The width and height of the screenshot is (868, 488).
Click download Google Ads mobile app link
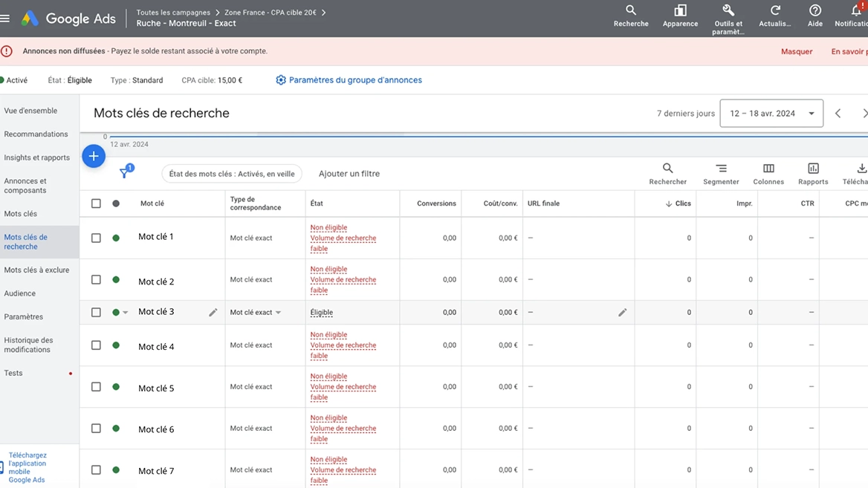[27, 467]
